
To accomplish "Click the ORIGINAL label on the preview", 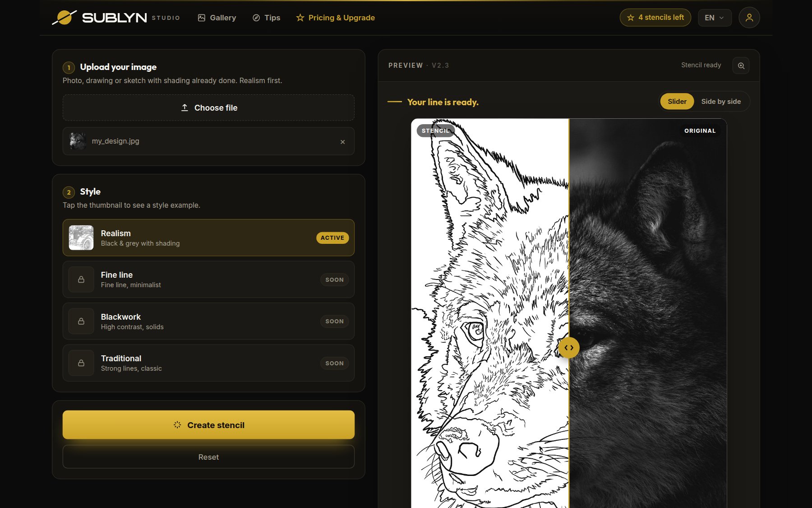I will tap(700, 131).
